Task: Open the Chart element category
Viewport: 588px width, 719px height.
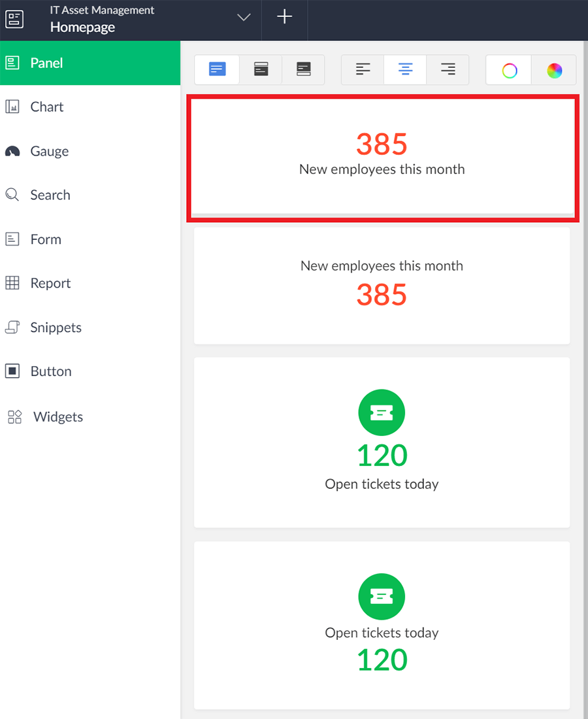Action: click(90, 107)
